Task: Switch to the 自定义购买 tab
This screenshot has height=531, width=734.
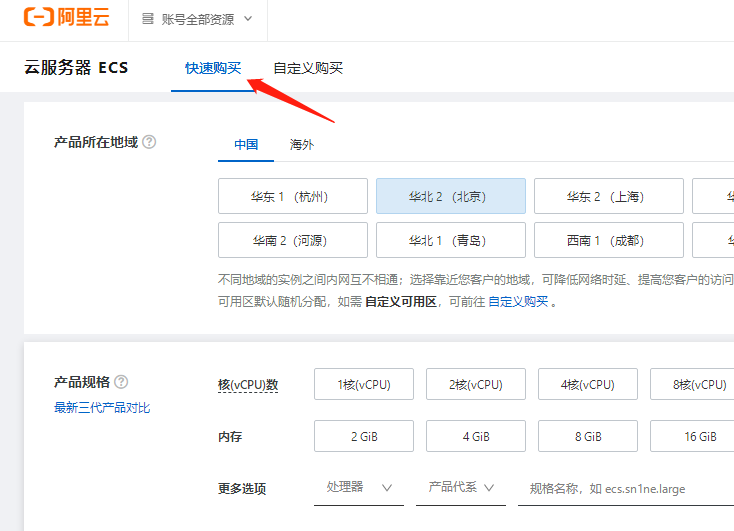Action: [x=308, y=68]
